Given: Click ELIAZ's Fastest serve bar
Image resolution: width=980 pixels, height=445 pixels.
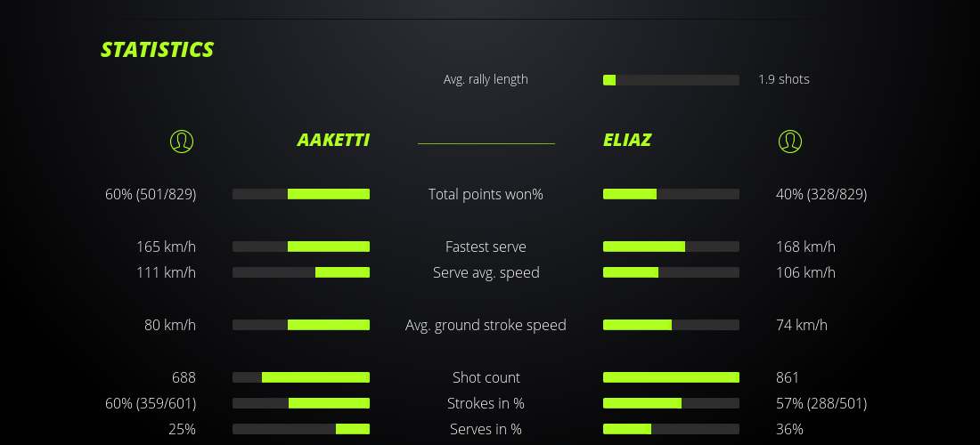Looking at the screenshot, I should (x=671, y=247).
